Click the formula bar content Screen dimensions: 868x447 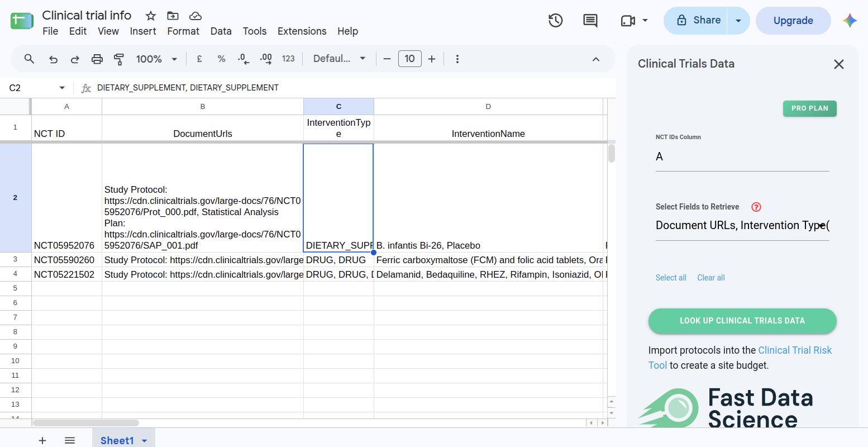point(188,88)
